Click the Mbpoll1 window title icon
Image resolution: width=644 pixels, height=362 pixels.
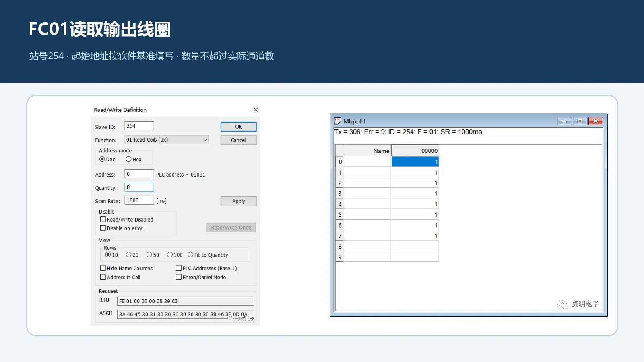[x=338, y=121]
